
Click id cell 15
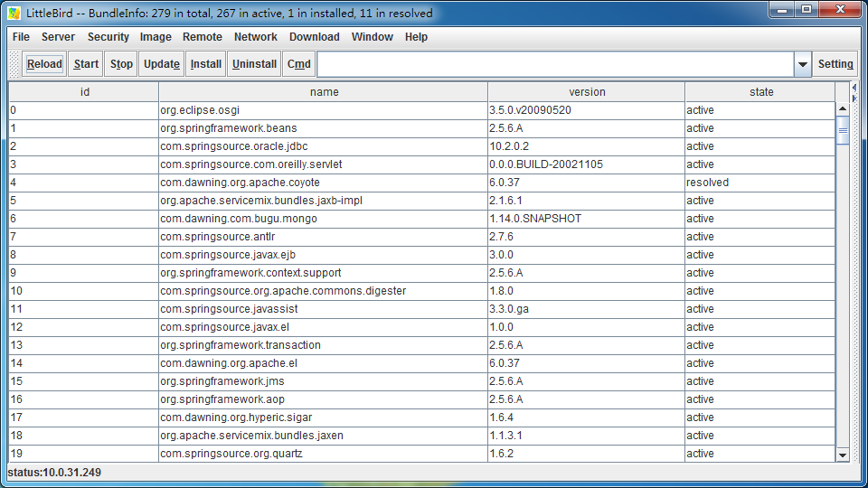[84, 381]
